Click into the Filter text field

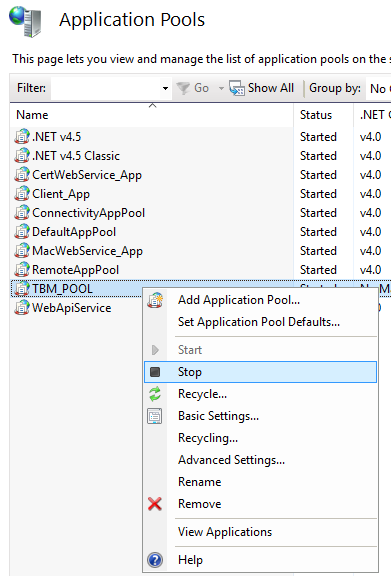[106, 88]
